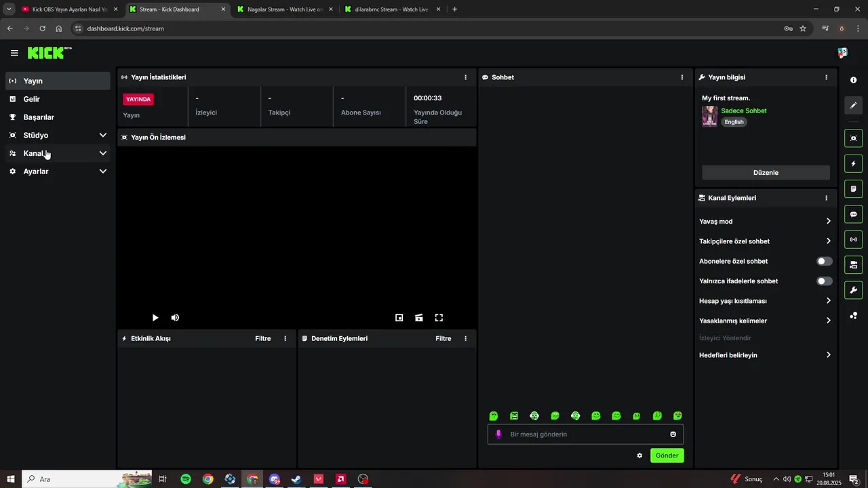868x488 pixels.
Task: Click the Sadece Sohbet category link
Action: click(x=744, y=110)
